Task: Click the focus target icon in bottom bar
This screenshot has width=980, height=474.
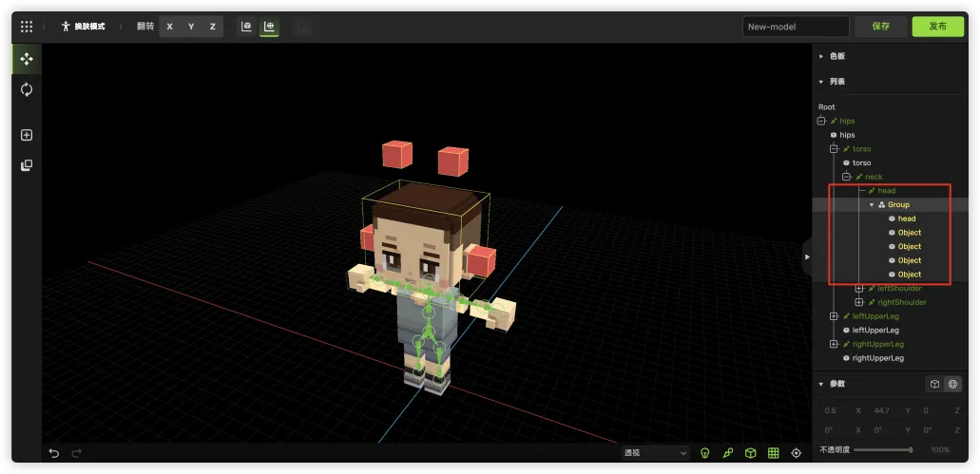Action: [x=797, y=453]
